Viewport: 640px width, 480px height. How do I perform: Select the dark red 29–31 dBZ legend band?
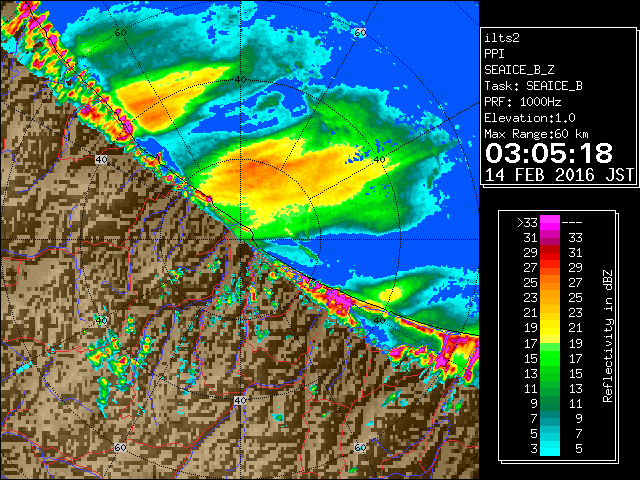click(x=550, y=253)
